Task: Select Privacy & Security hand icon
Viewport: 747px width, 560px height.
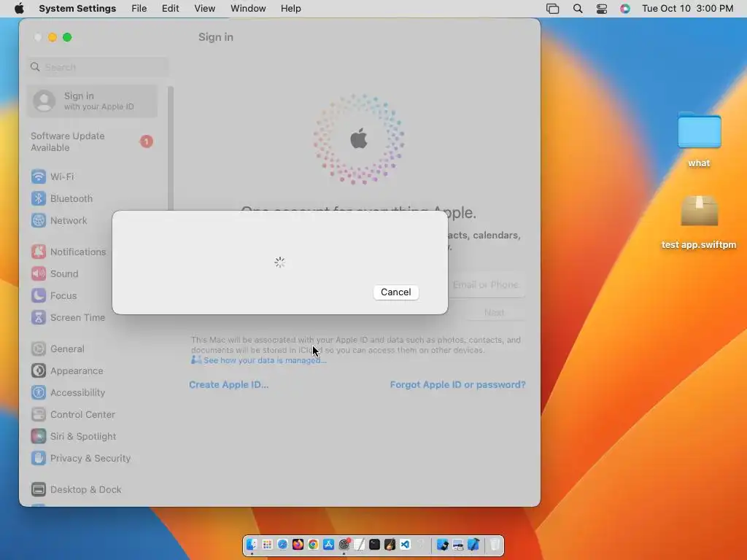Action: (39, 458)
